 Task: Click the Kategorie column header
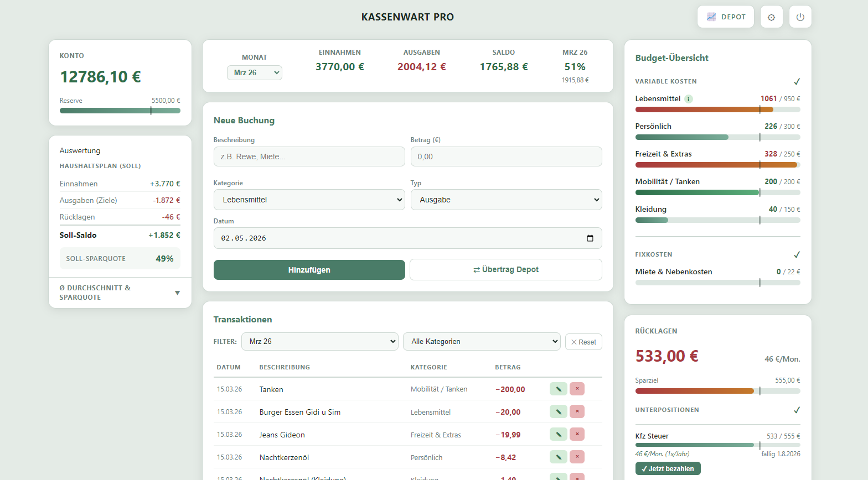coord(429,367)
